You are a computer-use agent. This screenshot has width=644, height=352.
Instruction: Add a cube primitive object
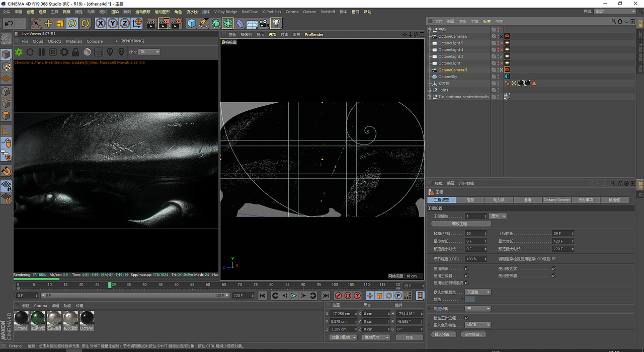pos(192,23)
